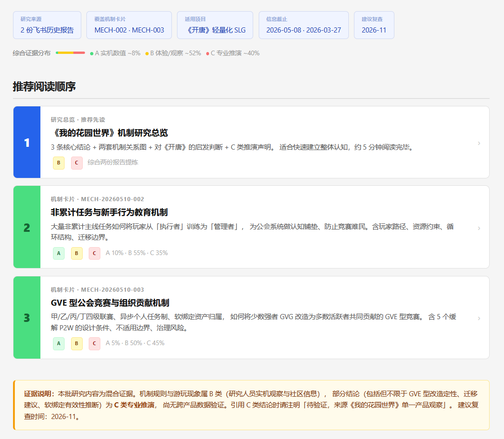Click A 10% · B 55% · C 35% text

137,253
